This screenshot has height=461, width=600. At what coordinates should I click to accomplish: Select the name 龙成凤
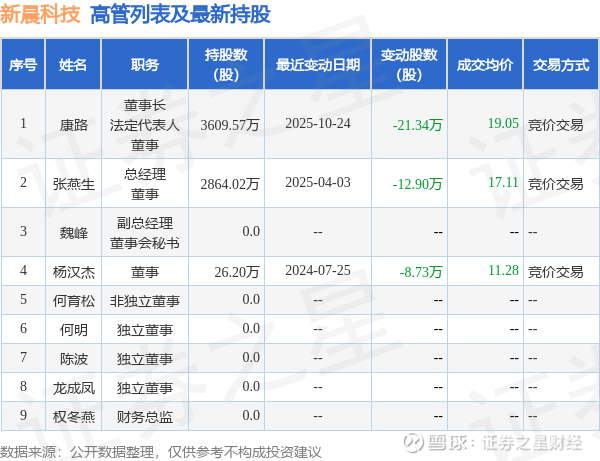point(73,388)
